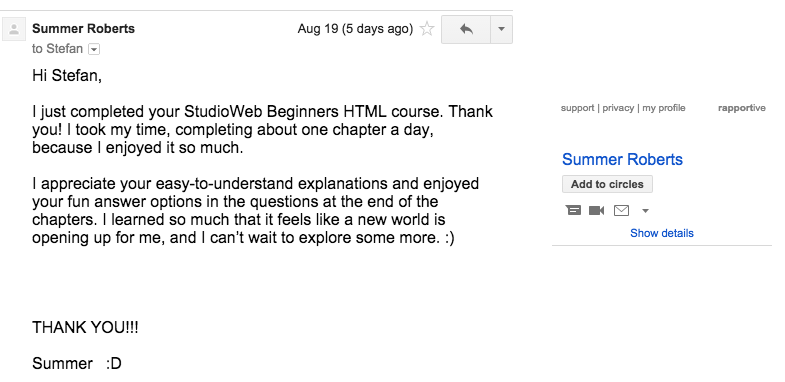Expand the contact options arrow near envelope
Viewport: 785px width, 382px height.
pos(645,211)
